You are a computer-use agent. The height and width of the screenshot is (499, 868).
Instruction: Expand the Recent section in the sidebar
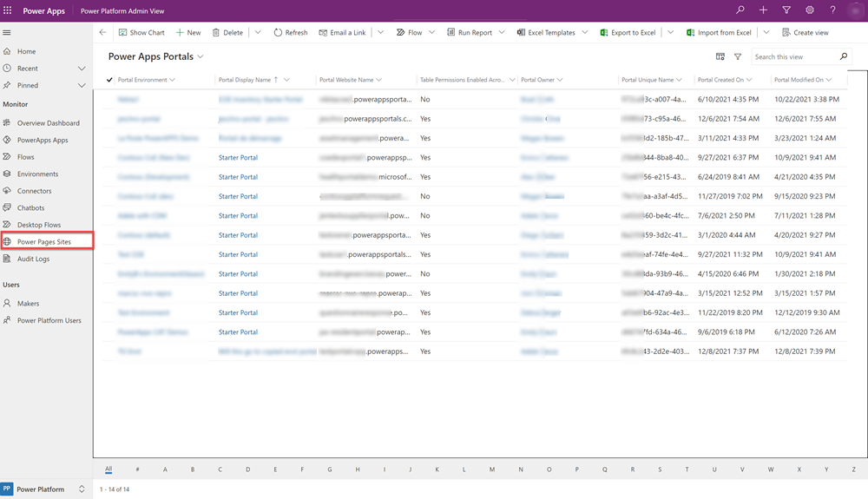[x=82, y=69]
